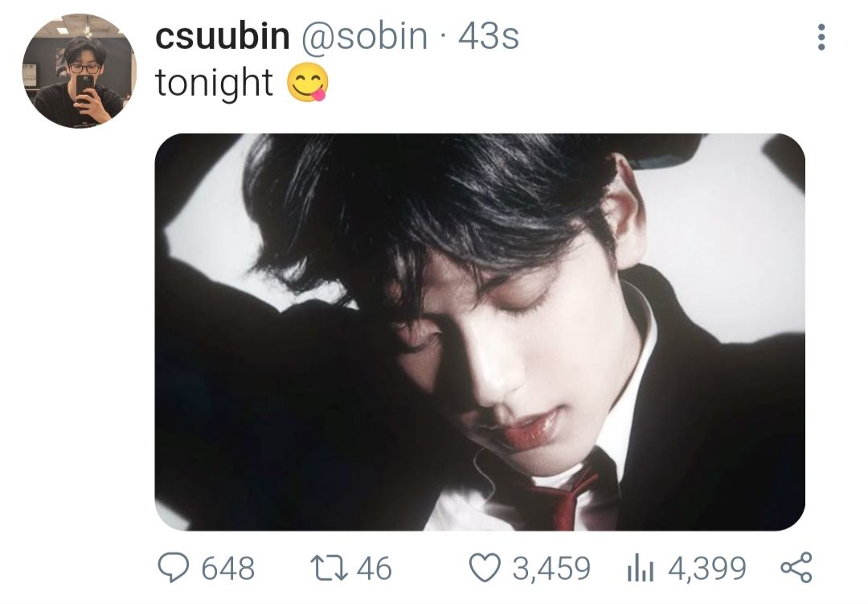
Task: Open the attached photo thumbnail
Action: click(x=480, y=331)
